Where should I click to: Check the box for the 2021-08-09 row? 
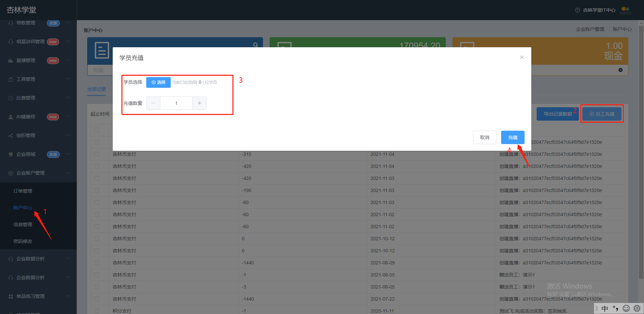coord(97,263)
